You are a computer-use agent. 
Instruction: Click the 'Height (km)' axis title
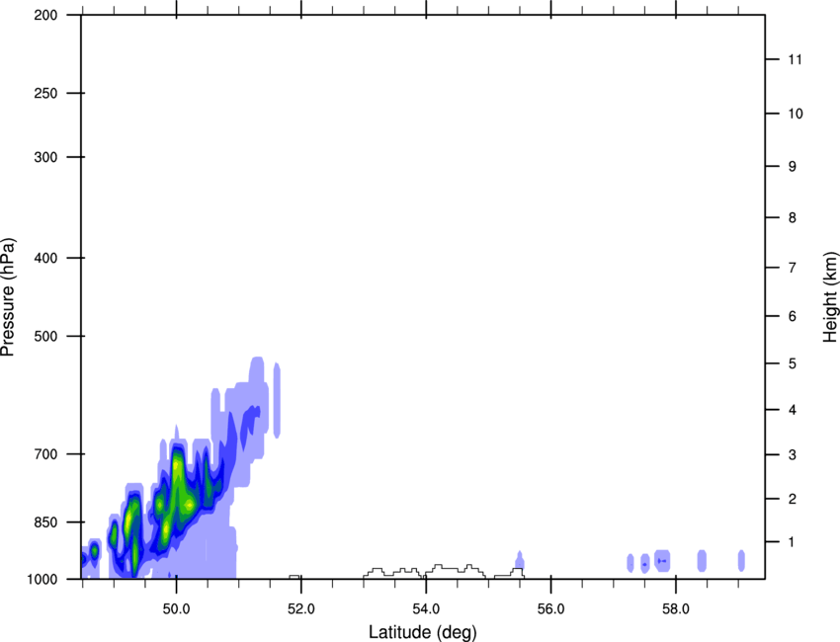coord(830,297)
